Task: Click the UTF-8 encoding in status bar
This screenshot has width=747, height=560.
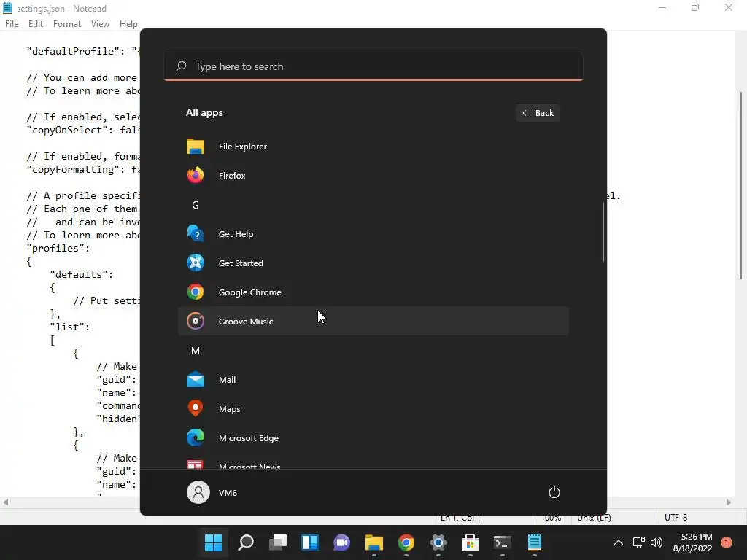Action: 676,518
